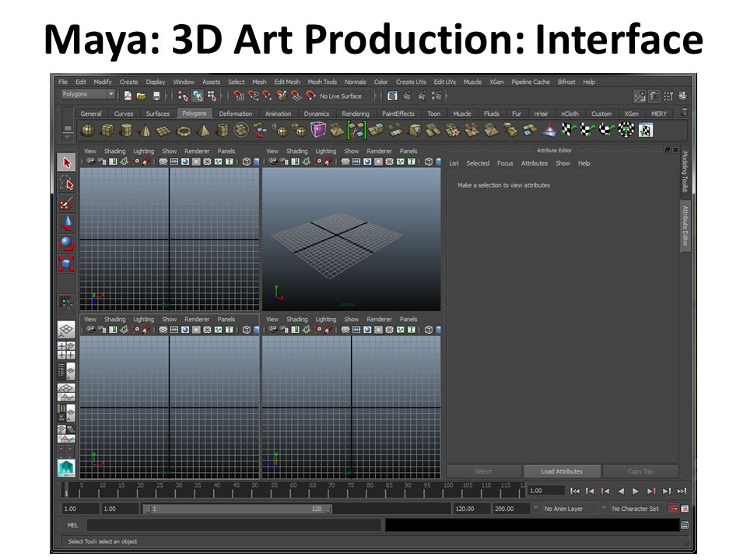Viewport: 747px width, 560px height.
Task: Create a polygon torus from the shelf
Action: 184,130
